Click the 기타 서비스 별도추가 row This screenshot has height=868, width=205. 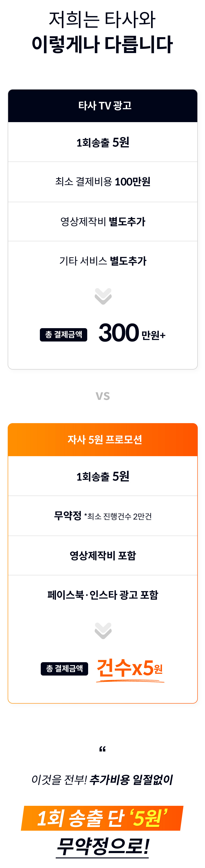[x=103, y=261]
